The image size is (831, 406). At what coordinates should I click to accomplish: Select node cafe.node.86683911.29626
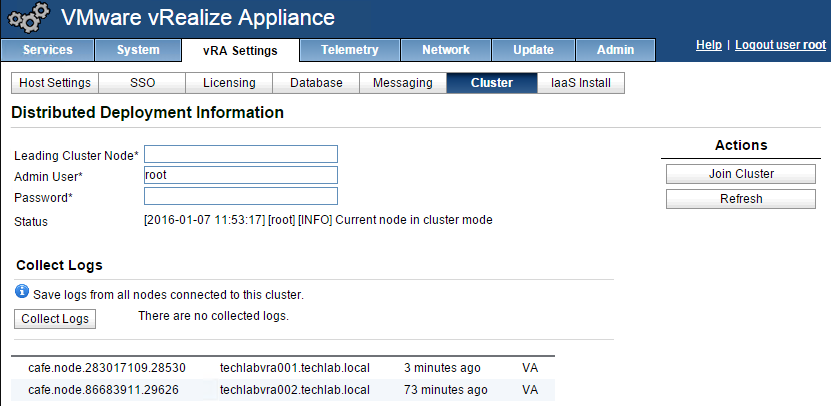coord(103,390)
